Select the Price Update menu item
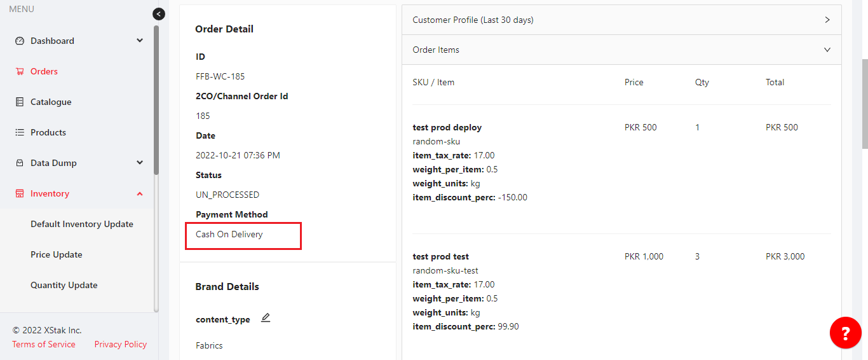 click(57, 254)
